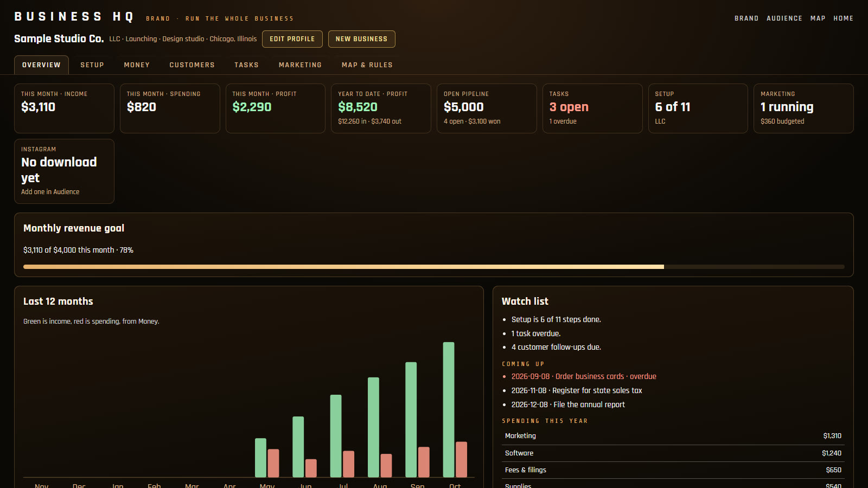Select the This Month Profit card
Image resolution: width=868 pixels, height=488 pixels.
[x=276, y=108]
